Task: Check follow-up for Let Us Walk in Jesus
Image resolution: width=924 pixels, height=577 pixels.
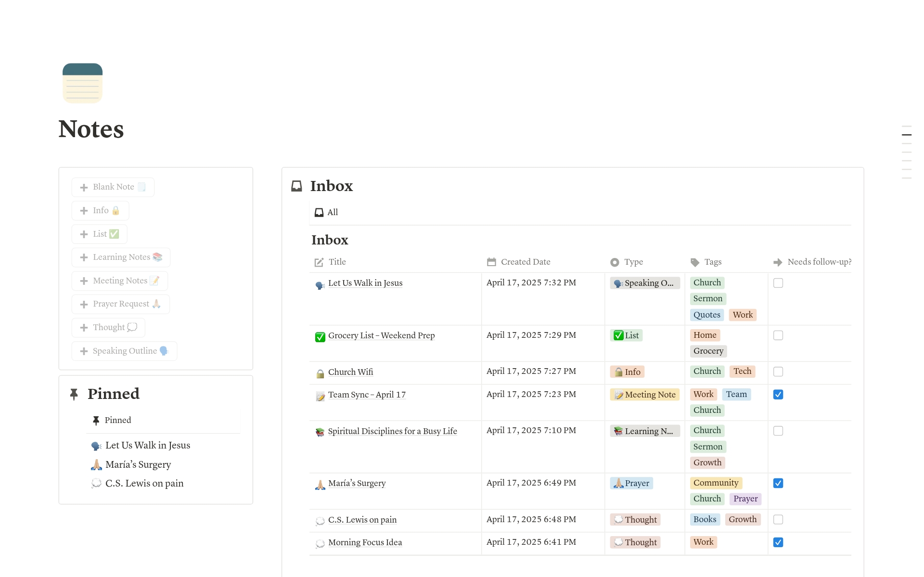Action: click(x=778, y=283)
